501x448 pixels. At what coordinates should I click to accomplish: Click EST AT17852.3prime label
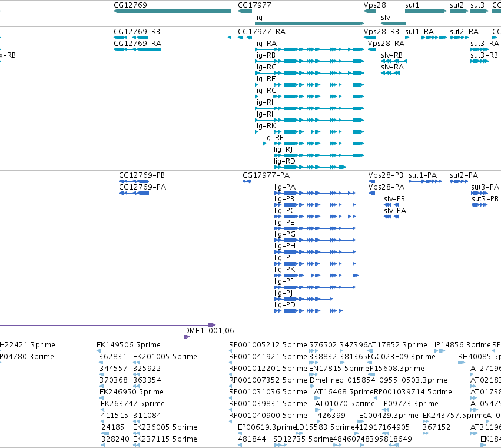click(x=397, y=345)
